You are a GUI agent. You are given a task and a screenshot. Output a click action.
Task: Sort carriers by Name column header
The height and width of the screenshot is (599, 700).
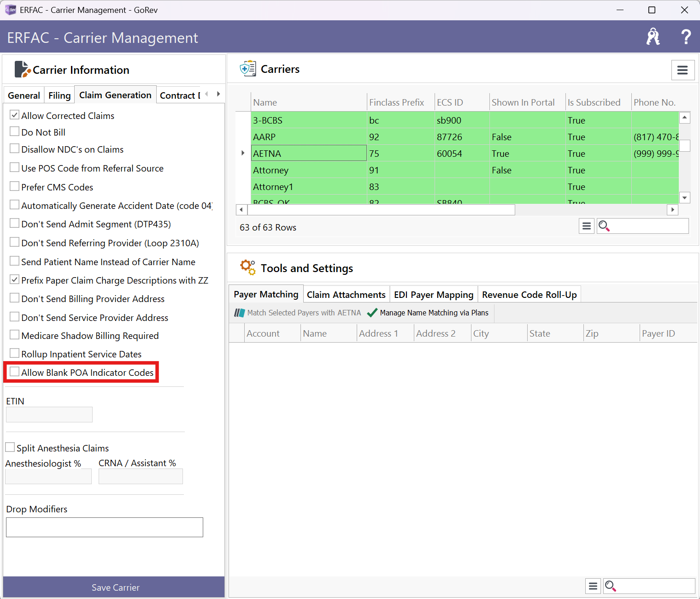coord(309,102)
